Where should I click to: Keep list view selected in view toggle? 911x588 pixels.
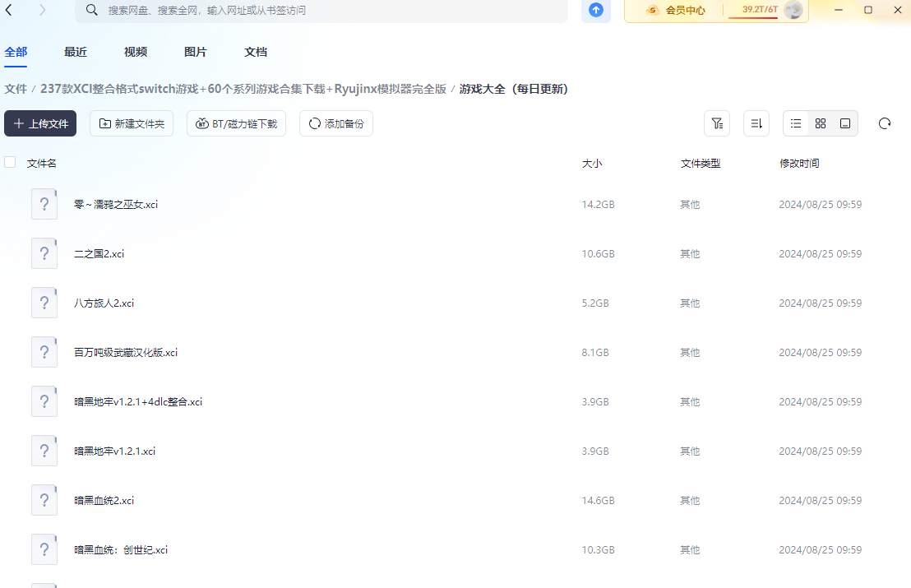coord(795,123)
